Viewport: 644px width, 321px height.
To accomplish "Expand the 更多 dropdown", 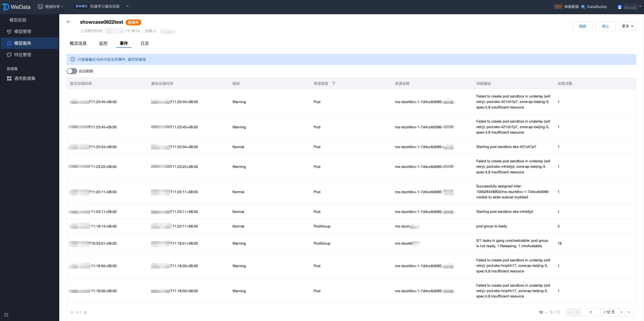I will click(627, 26).
